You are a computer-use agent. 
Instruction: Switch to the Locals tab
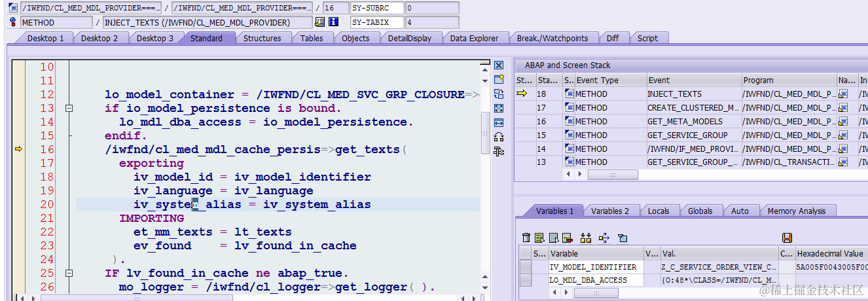pos(659,211)
